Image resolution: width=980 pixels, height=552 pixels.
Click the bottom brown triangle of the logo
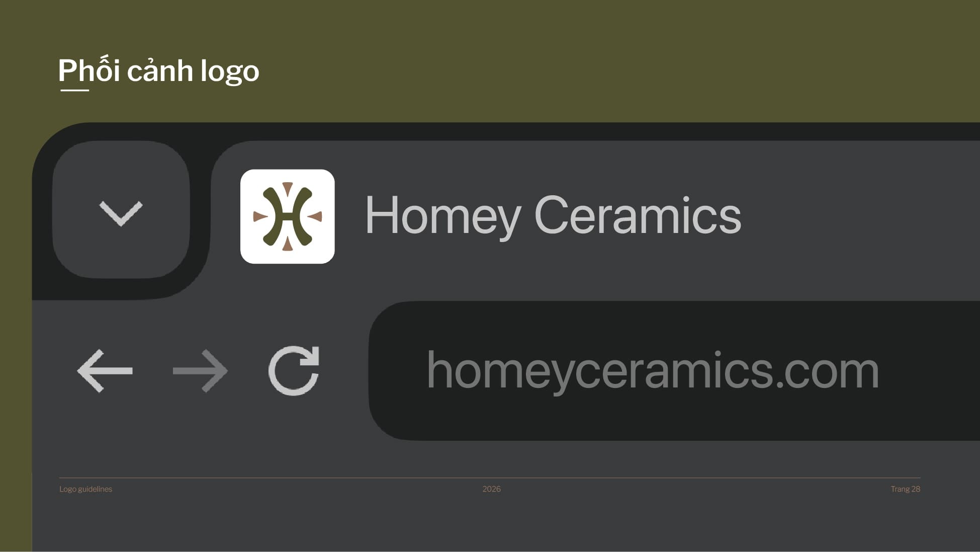[288, 245]
